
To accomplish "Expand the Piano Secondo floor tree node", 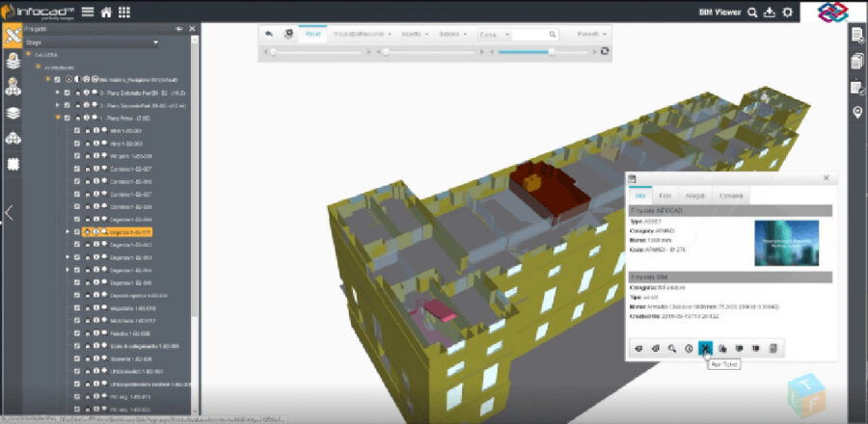I will point(58,105).
